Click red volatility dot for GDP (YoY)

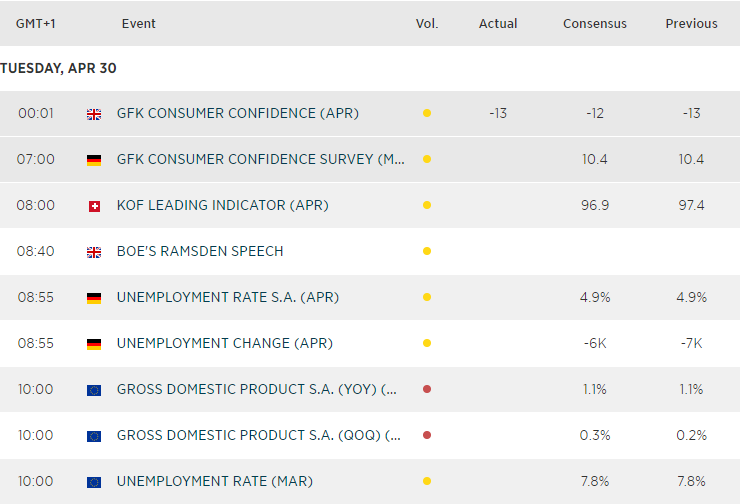(427, 390)
